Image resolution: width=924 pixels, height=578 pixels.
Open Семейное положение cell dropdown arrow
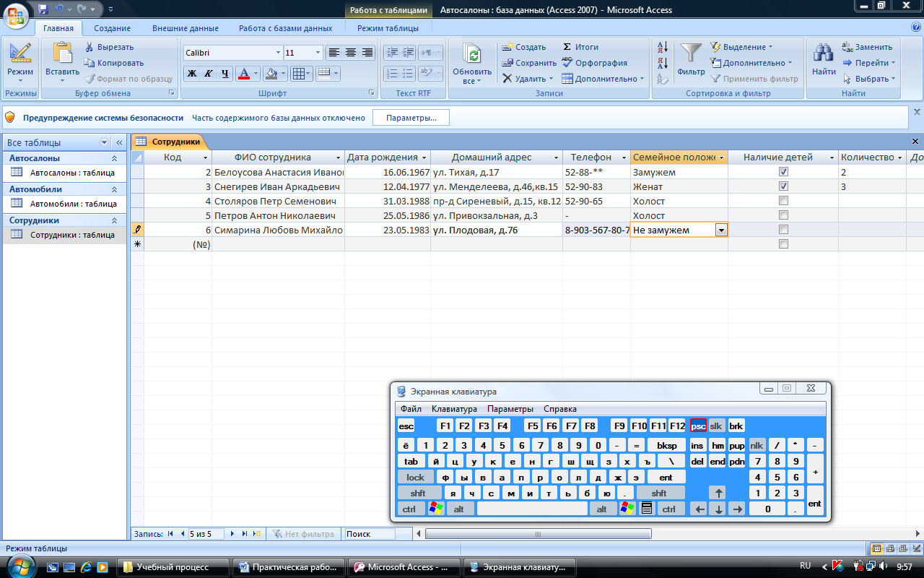pyautogui.click(x=720, y=230)
